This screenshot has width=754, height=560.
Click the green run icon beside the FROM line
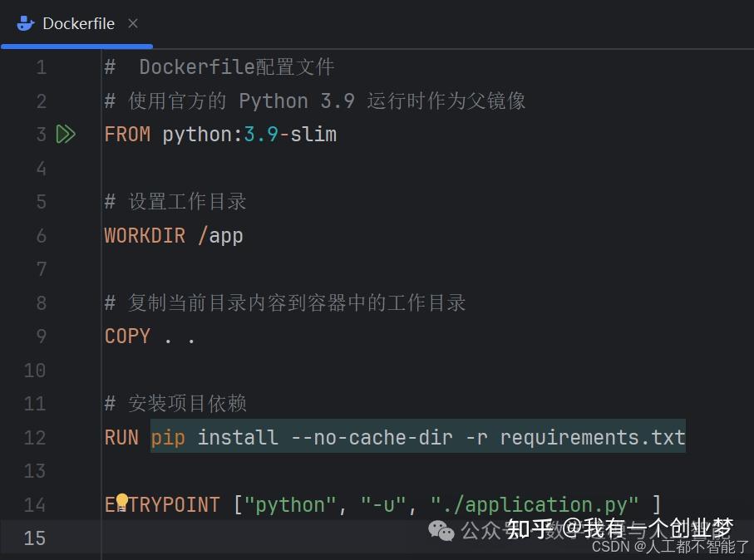[x=67, y=134]
